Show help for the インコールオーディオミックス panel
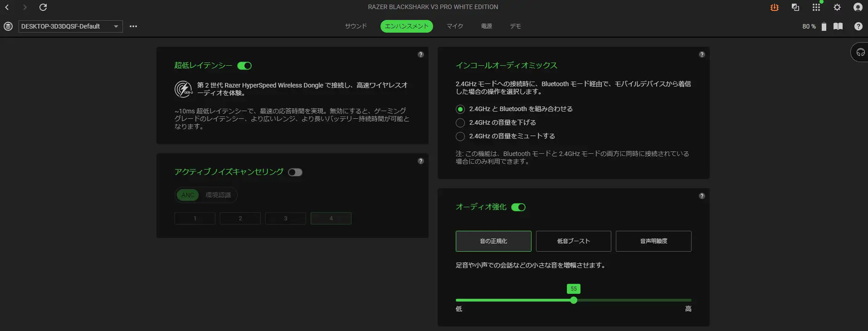The image size is (868, 331). coord(702,54)
